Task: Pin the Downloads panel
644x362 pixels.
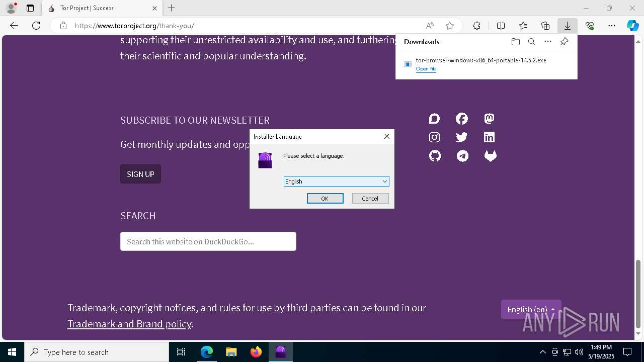Action: 565,42
